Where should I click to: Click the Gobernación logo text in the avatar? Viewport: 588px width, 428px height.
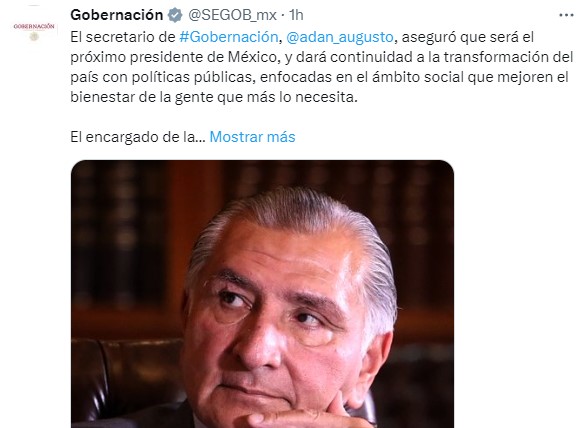click(34, 27)
